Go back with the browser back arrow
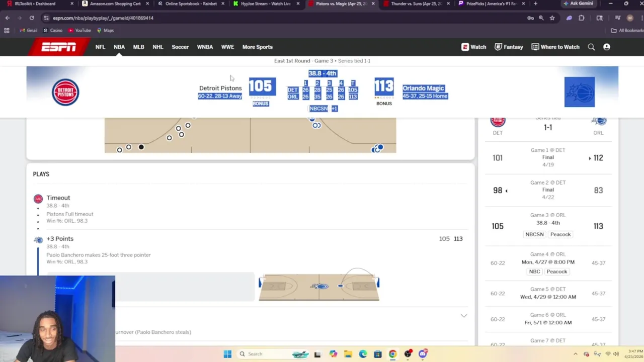Viewport: 644px width, 362px height. point(8,18)
